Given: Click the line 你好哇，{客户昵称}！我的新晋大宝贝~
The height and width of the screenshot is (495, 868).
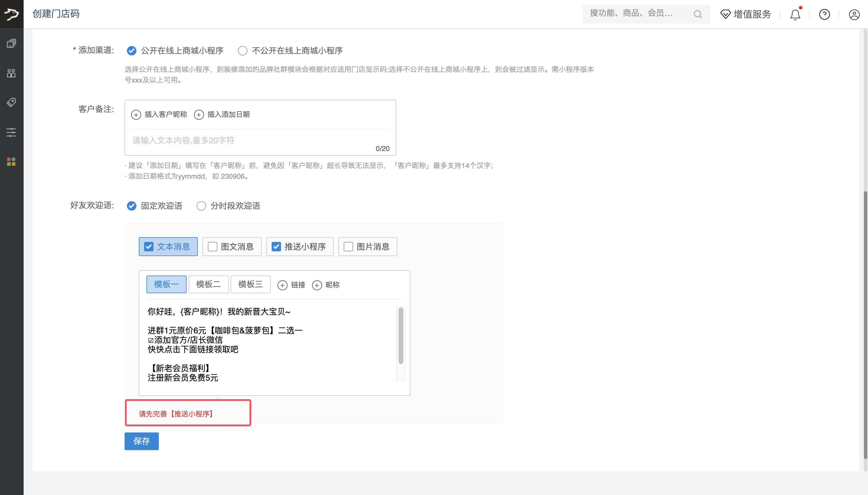Looking at the screenshot, I should point(219,312).
